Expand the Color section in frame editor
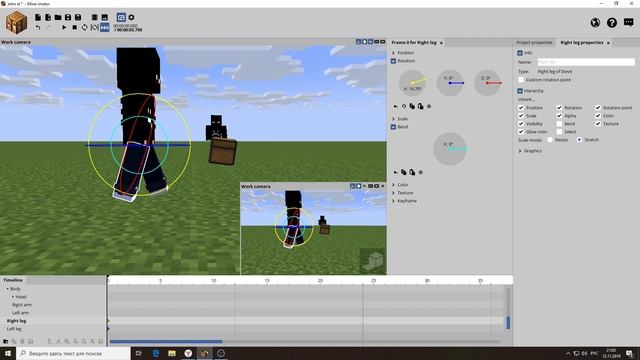The width and height of the screenshot is (640, 360). point(393,185)
